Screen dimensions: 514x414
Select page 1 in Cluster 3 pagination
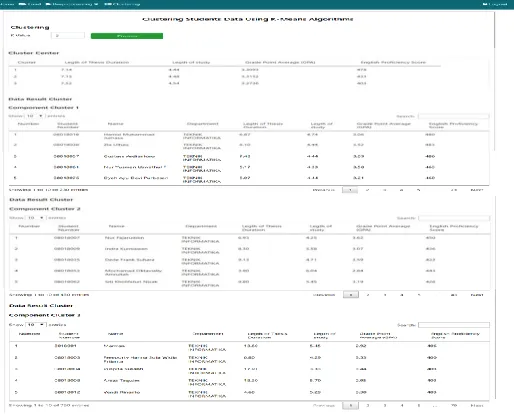[350, 405]
